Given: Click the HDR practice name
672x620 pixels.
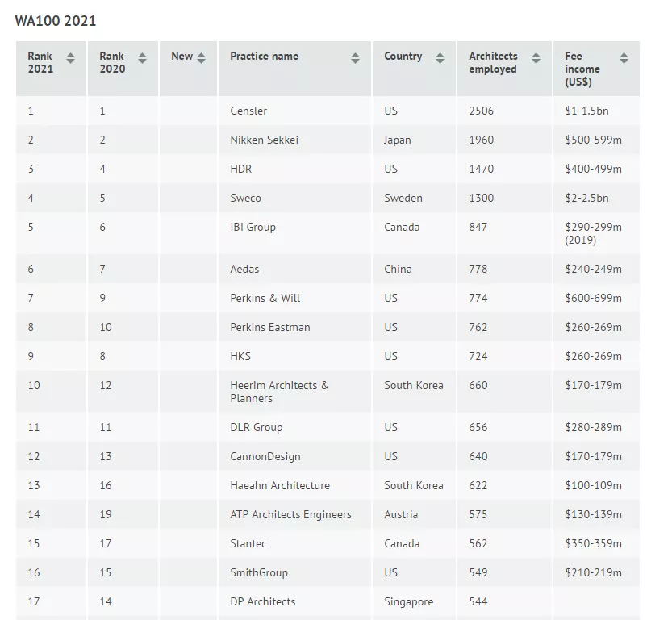Looking at the screenshot, I should click(x=241, y=169).
